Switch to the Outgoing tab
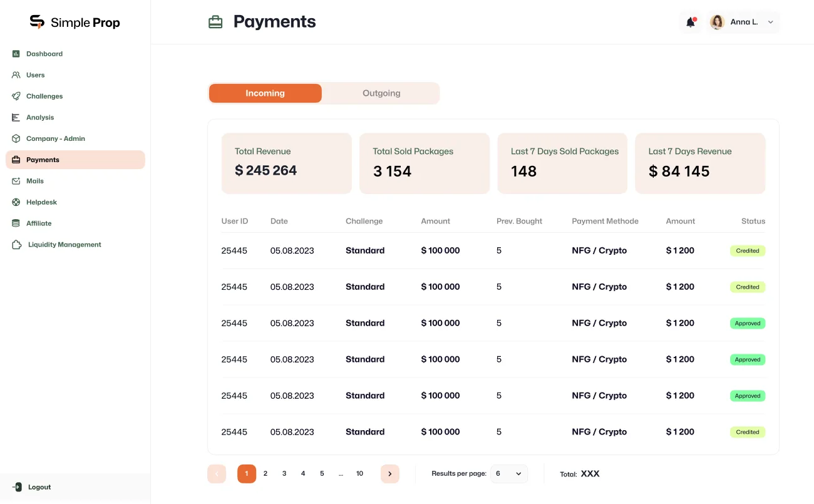Viewport: 814px width, 504px height. pos(381,93)
